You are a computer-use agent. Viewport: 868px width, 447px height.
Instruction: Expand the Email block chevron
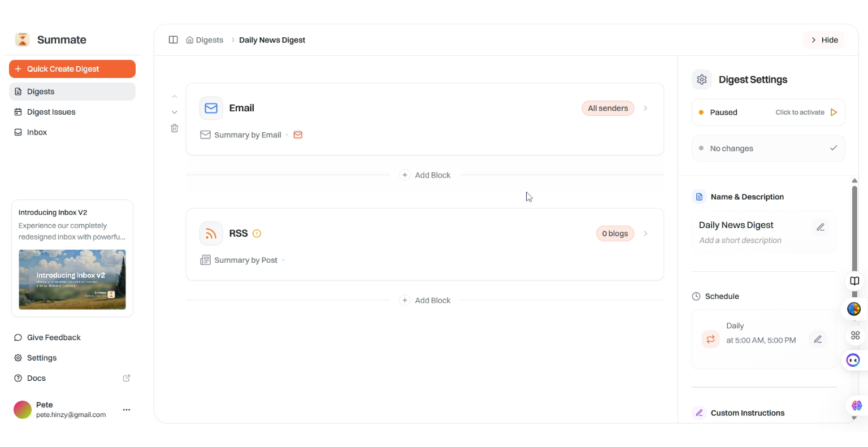pos(645,109)
